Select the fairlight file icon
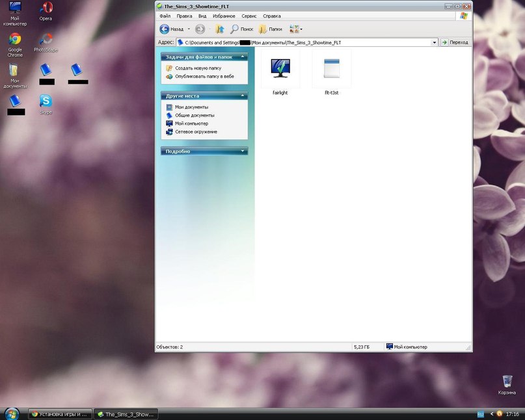The height and width of the screenshot is (420, 525). [x=280, y=68]
